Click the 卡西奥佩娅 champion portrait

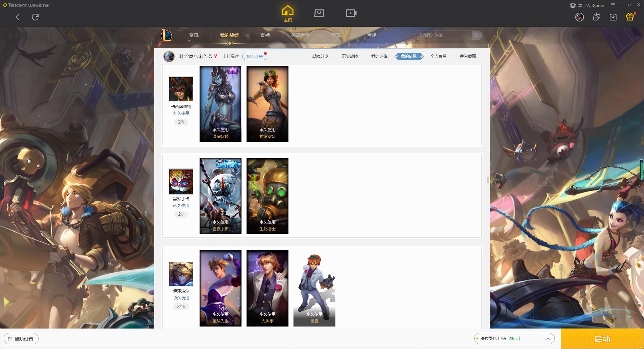[181, 89]
